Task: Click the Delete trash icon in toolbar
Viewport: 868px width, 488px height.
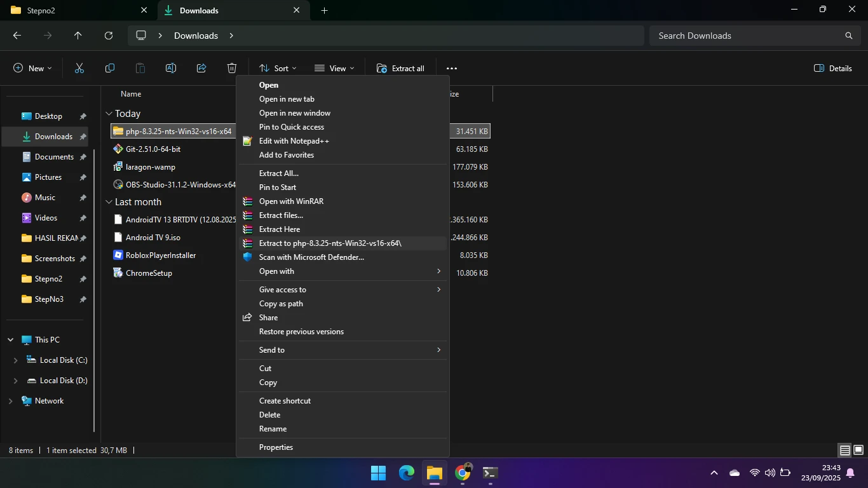Action: [x=232, y=69]
